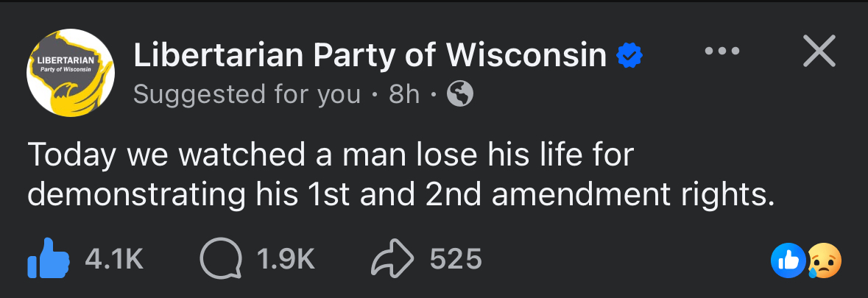View the 525 shares count
The image size is (868, 298).
click(x=456, y=259)
